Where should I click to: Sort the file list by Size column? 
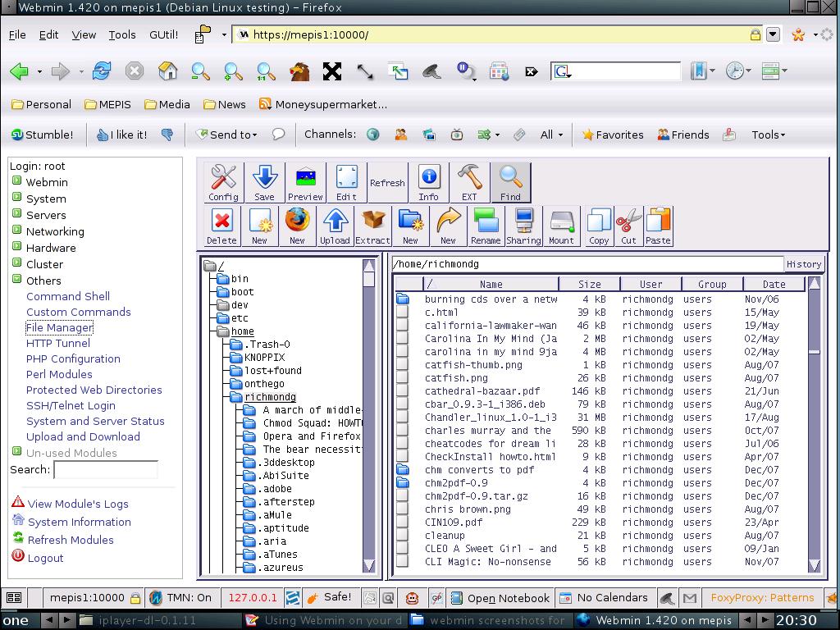coord(589,284)
